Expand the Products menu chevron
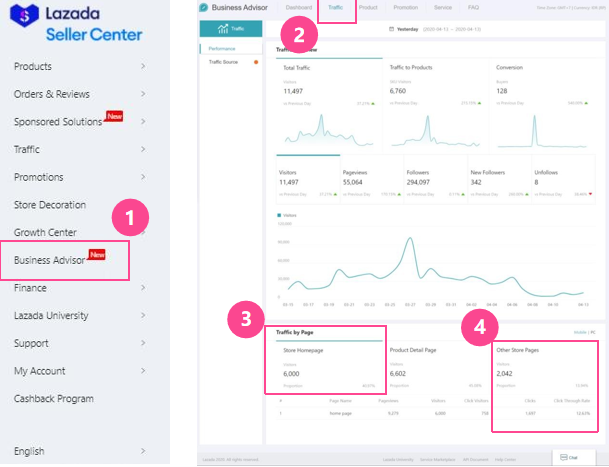Viewport: 609px width, 467px height. tap(143, 66)
